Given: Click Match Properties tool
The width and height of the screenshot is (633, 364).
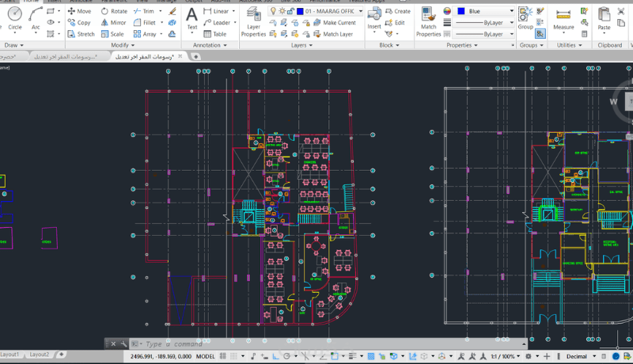Looking at the screenshot, I should (x=428, y=22).
